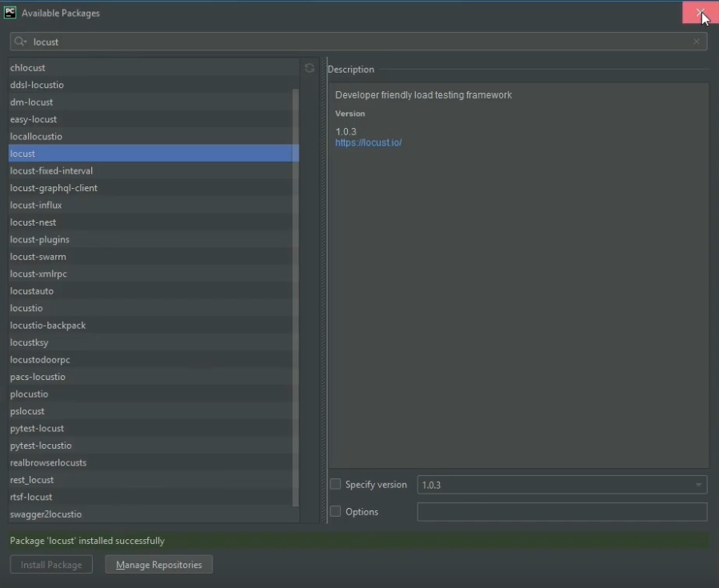Screen dimensions: 719x588
Task: Close the Available Packages dialog
Action: coord(700,12)
